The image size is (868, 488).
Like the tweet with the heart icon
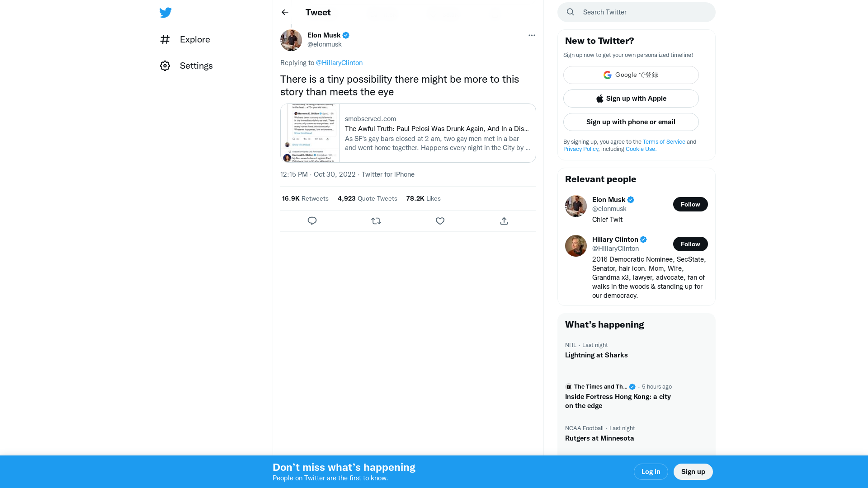(x=440, y=221)
